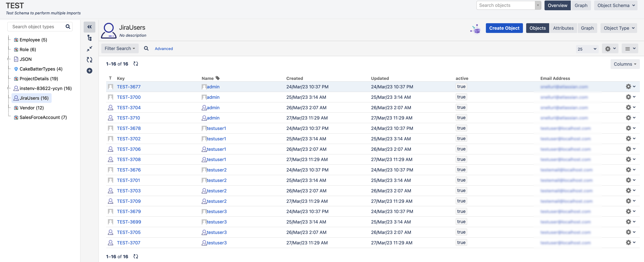Refresh results beside top 1–16 of 16
The width and height of the screenshot is (644, 262).
coord(136,64)
